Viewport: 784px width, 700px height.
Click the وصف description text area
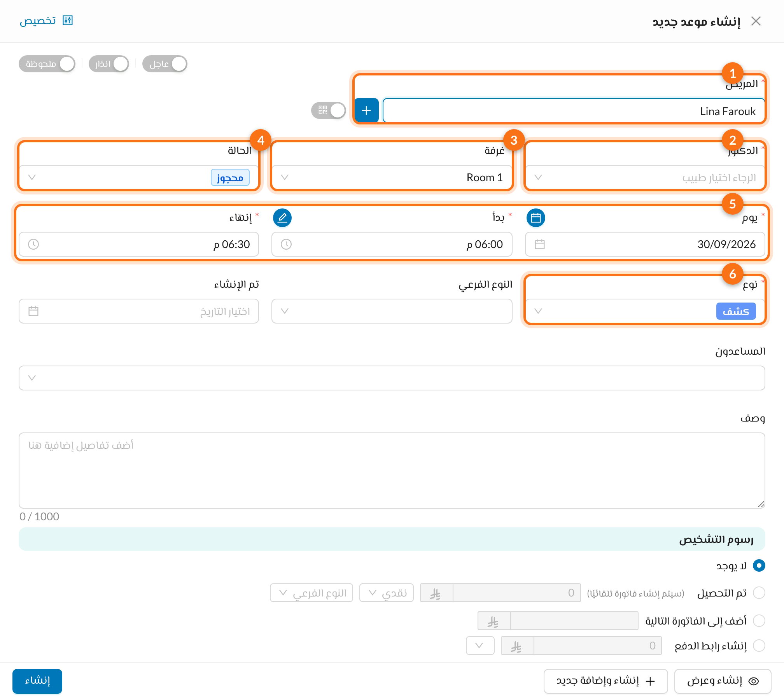coord(392,471)
